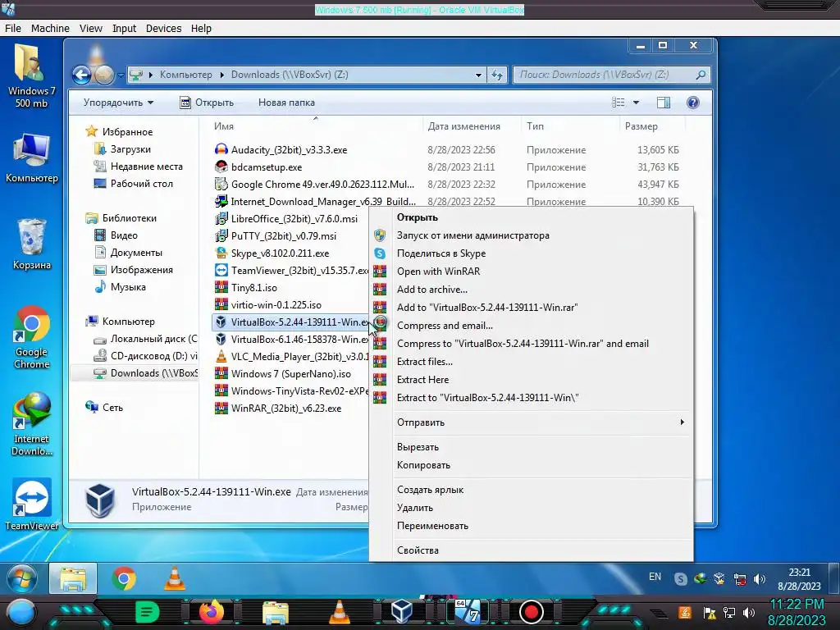Click Chrome icon in guest taskbar
Viewport: 840px width, 630px height.
coord(124,578)
